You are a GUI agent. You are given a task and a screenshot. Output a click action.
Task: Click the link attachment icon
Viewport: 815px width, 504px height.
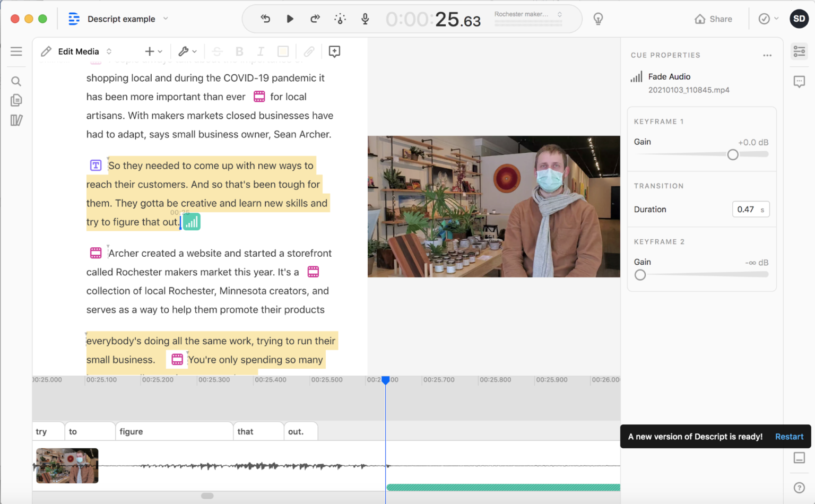[309, 51]
